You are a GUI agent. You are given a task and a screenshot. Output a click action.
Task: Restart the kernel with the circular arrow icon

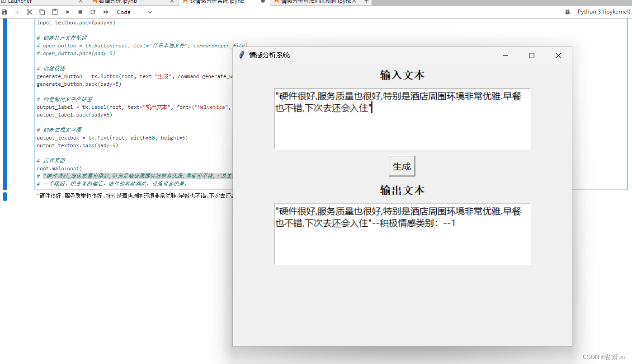(93, 12)
